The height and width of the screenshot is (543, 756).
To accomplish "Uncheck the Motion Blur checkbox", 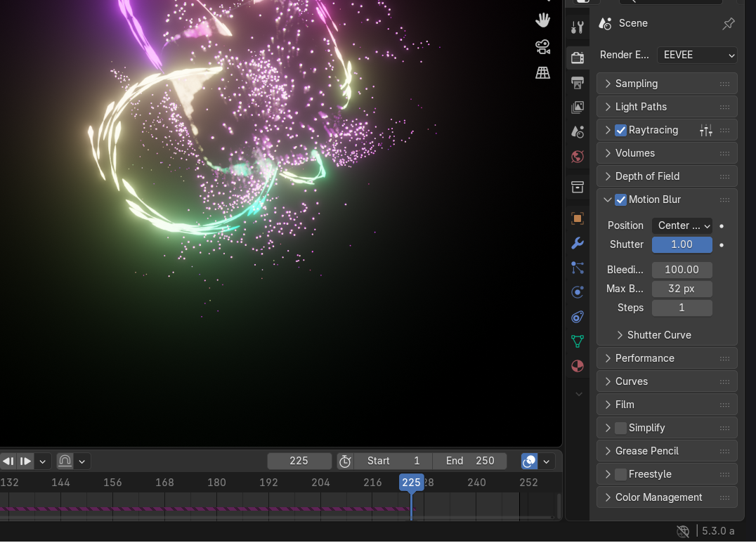I will (620, 199).
